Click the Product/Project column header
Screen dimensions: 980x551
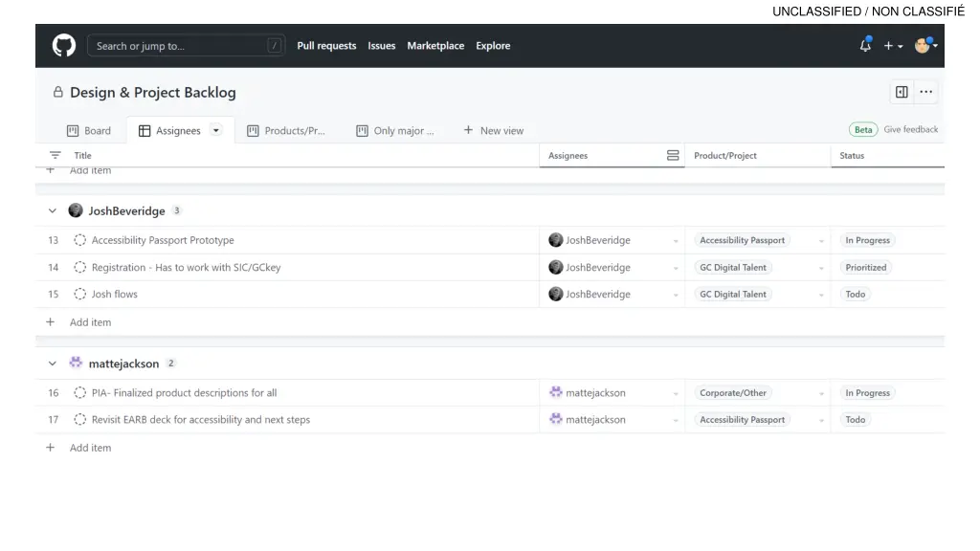[x=725, y=156]
